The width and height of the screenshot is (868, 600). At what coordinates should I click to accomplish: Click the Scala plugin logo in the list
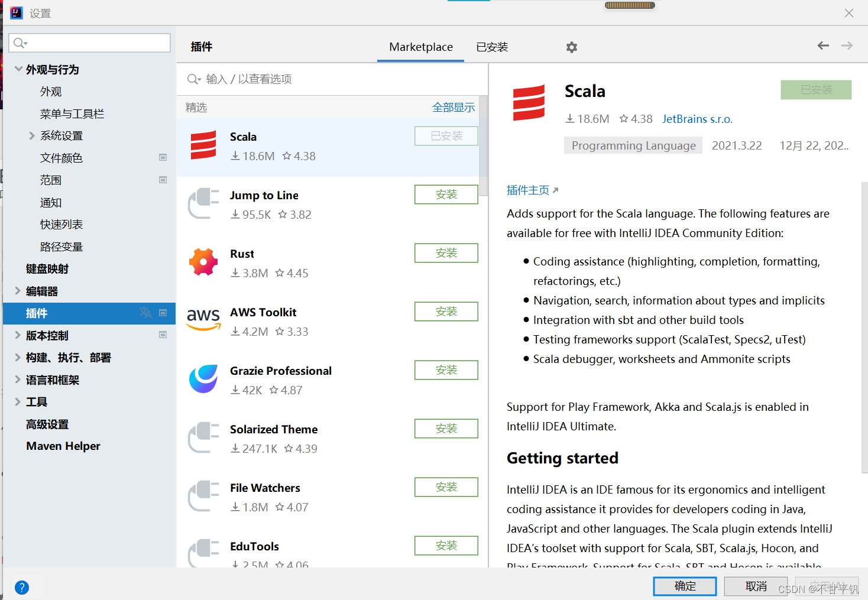[x=203, y=146]
